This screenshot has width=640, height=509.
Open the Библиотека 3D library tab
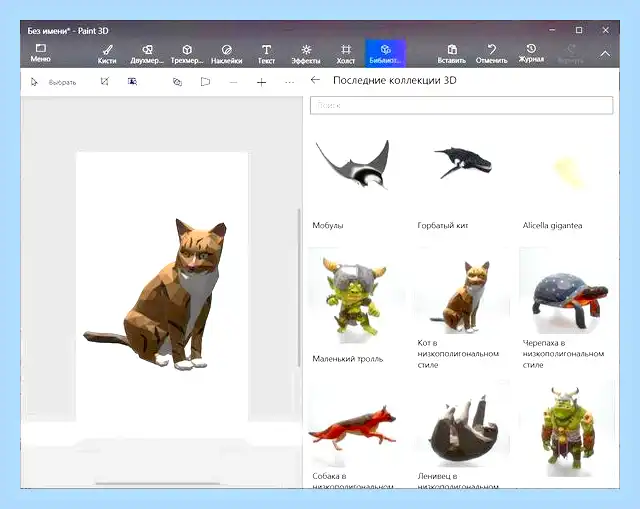pyautogui.click(x=385, y=53)
